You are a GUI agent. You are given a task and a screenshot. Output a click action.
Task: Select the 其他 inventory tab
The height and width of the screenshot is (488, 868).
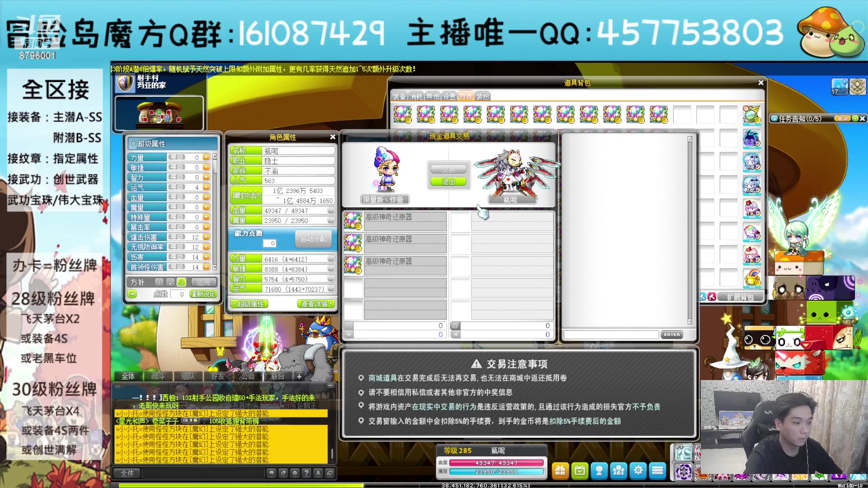coord(433,96)
